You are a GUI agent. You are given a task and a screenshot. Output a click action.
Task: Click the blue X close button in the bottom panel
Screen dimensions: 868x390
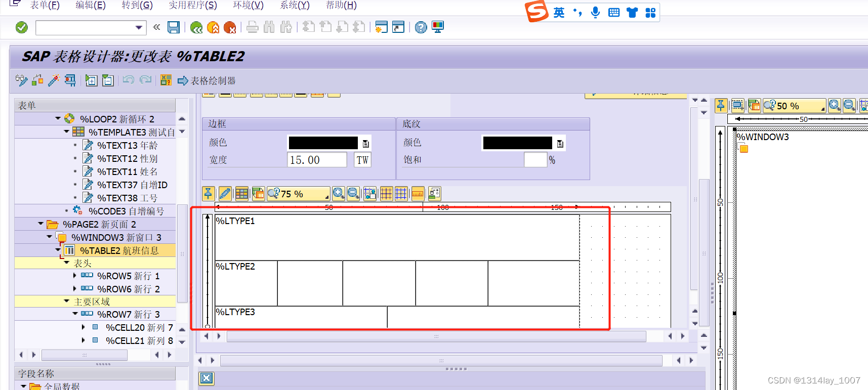(x=206, y=378)
